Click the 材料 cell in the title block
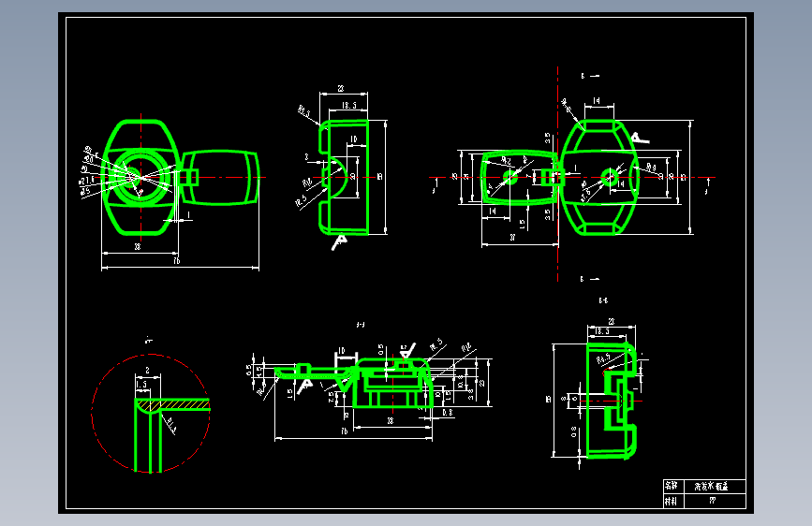The image size is (812, 526). click(672, 501)
